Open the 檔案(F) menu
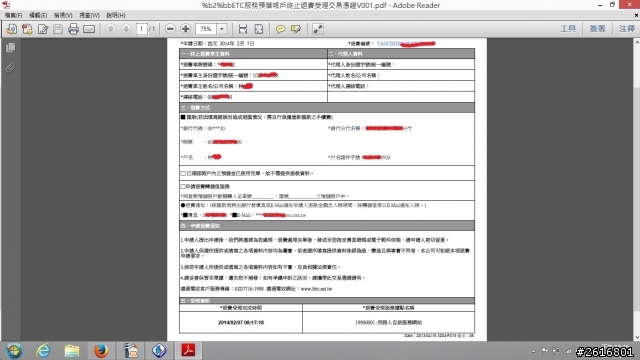The width and height of the screenshot is (640, 360). coord(13,15)
